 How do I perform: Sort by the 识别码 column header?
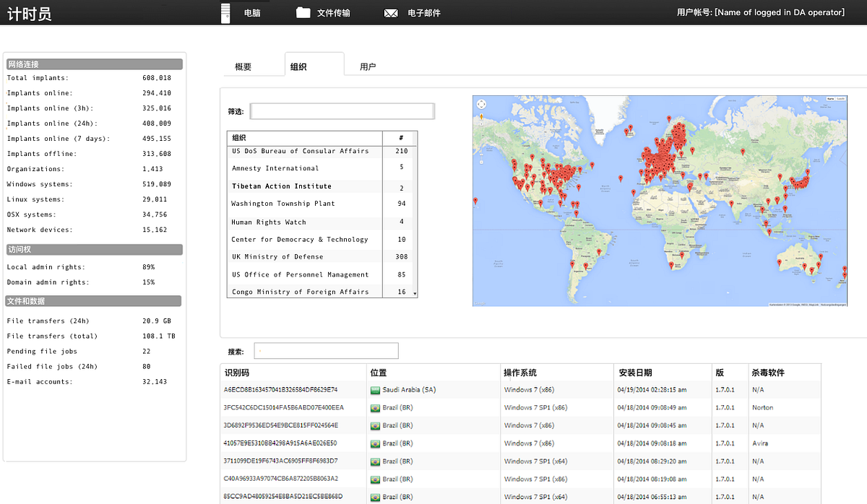237,373
